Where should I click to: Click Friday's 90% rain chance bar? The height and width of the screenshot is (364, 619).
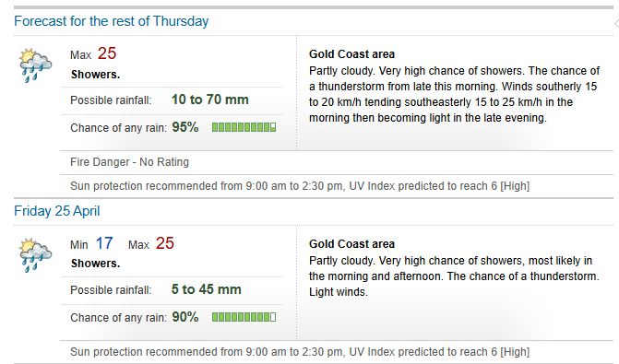pyautogui.click(x=244, y=317)
